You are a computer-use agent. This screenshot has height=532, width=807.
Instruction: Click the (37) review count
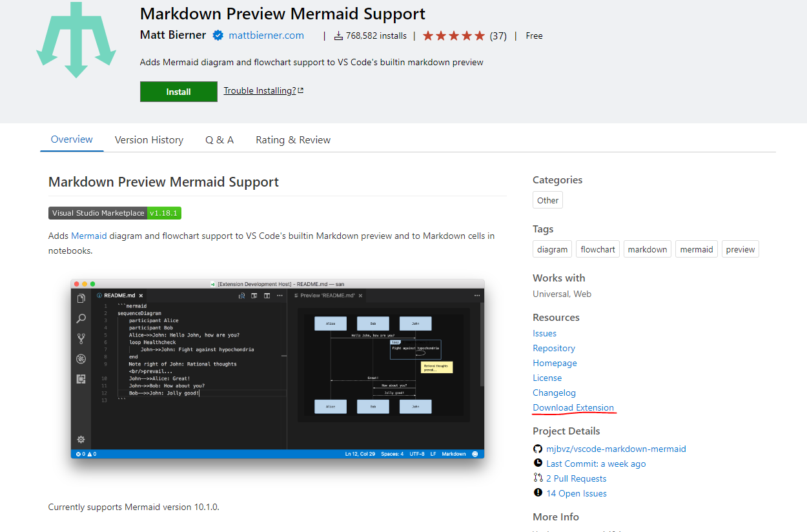click(498, 36)
